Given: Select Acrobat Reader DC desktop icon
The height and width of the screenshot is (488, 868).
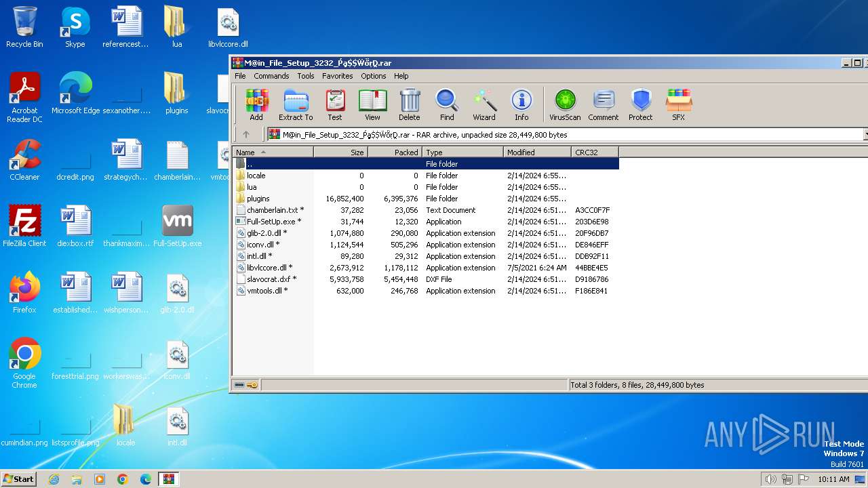Looking at the screenshot, I should (24, 98).
